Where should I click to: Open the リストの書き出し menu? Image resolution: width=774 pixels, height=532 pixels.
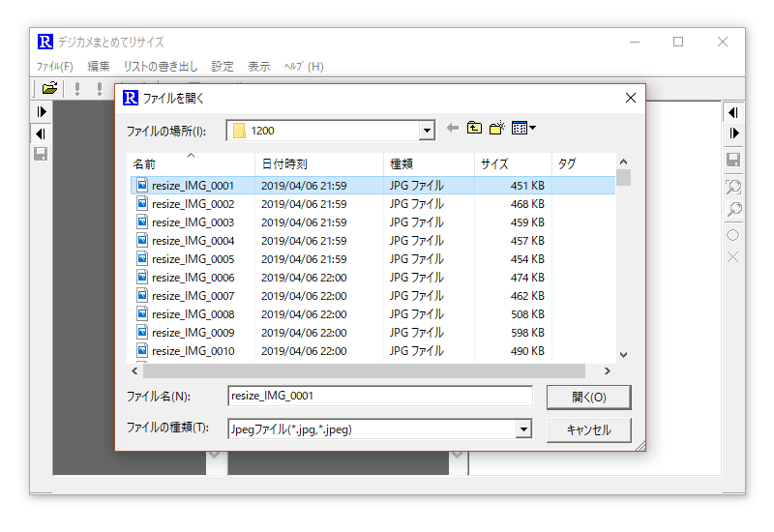click(x=161, y=66)
